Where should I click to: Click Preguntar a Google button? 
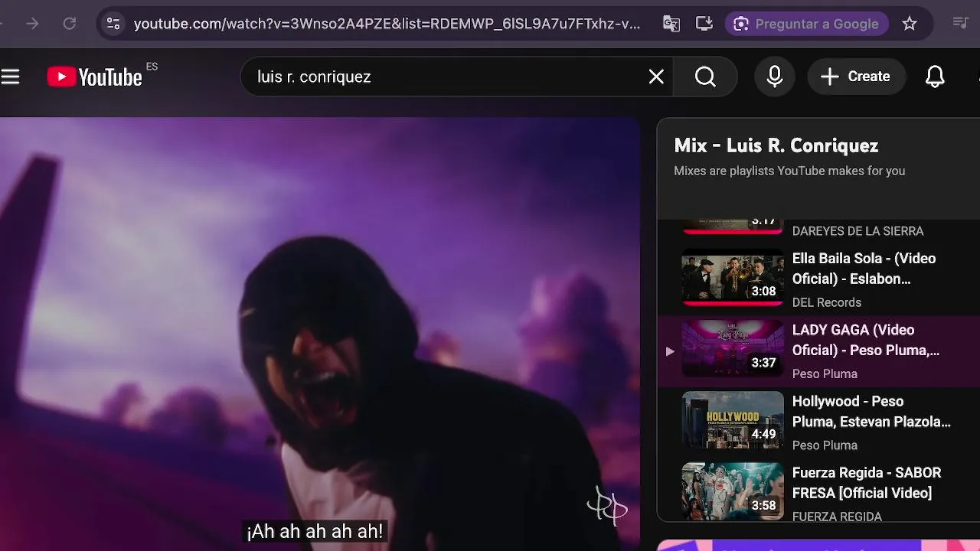[x=807, y=24]
